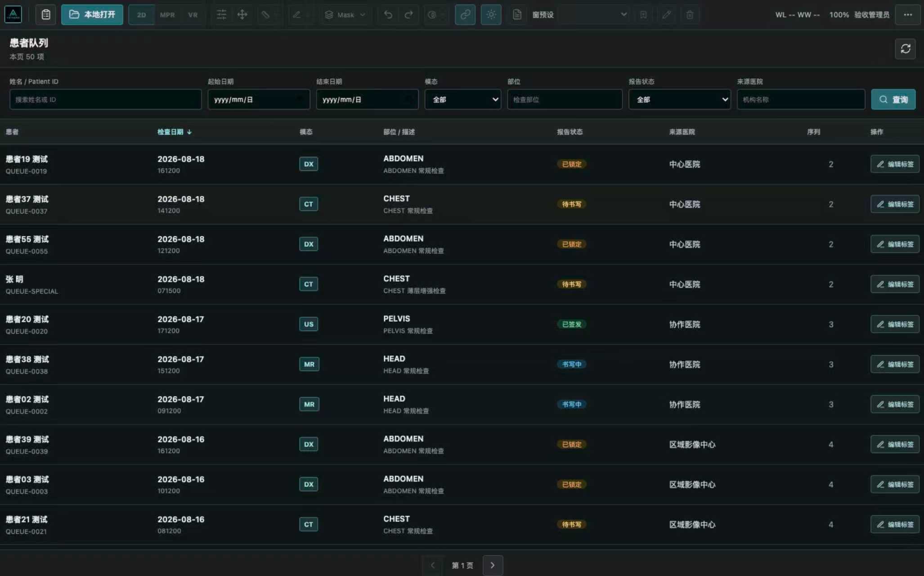This screenshot has height=576, width=924.
Task: Click the 查询 search button
Action: click(x=893, y=99)
